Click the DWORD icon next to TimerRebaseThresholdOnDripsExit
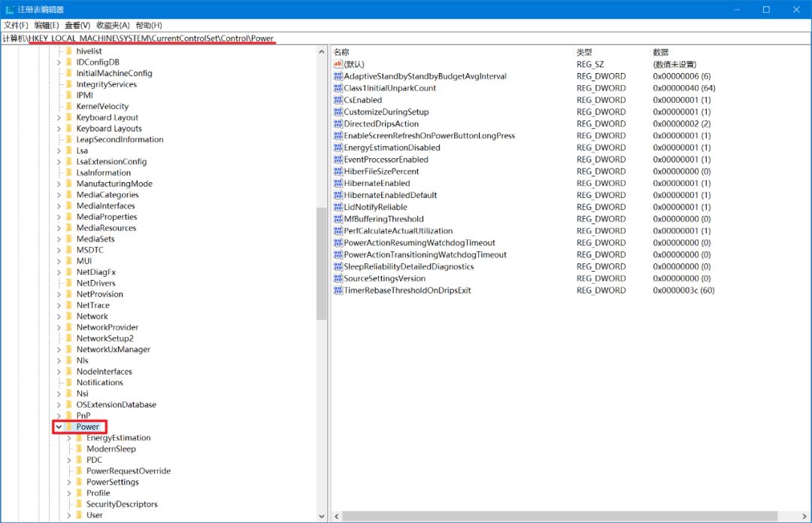This screenshot has height=523, width=812. (338, 290)
